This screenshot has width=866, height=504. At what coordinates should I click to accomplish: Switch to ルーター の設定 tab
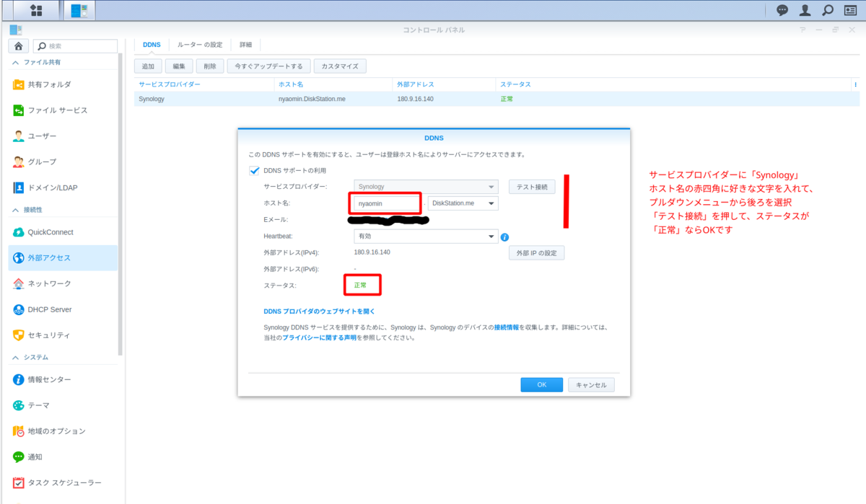pyautogui.click(x=200, y=45)
